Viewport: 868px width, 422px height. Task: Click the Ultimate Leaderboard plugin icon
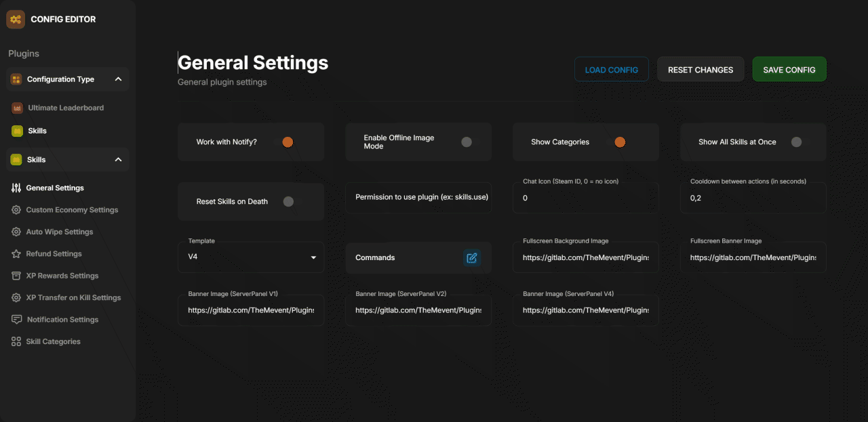(18, 108)
